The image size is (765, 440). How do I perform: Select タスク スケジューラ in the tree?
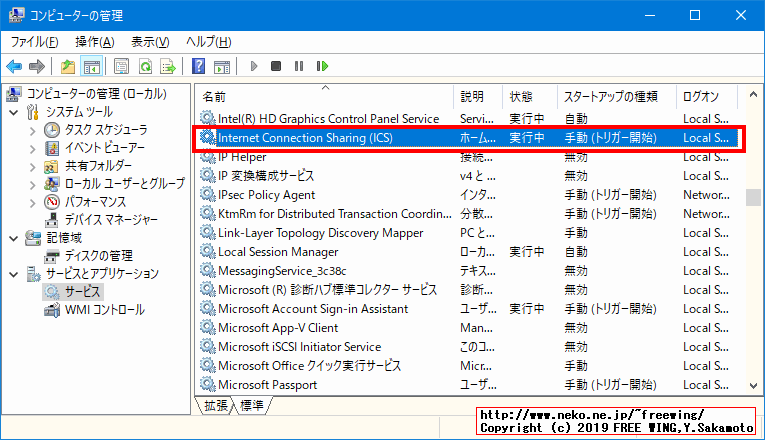click(x=106, y=130)
